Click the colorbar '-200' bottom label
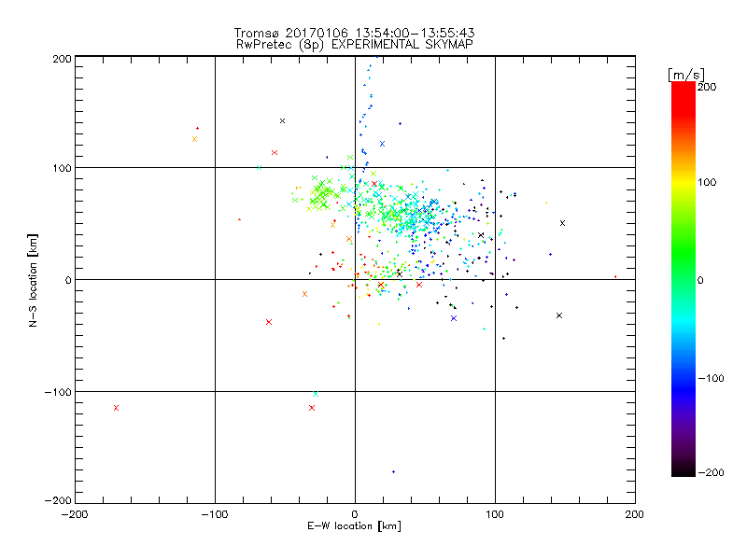 711,472
